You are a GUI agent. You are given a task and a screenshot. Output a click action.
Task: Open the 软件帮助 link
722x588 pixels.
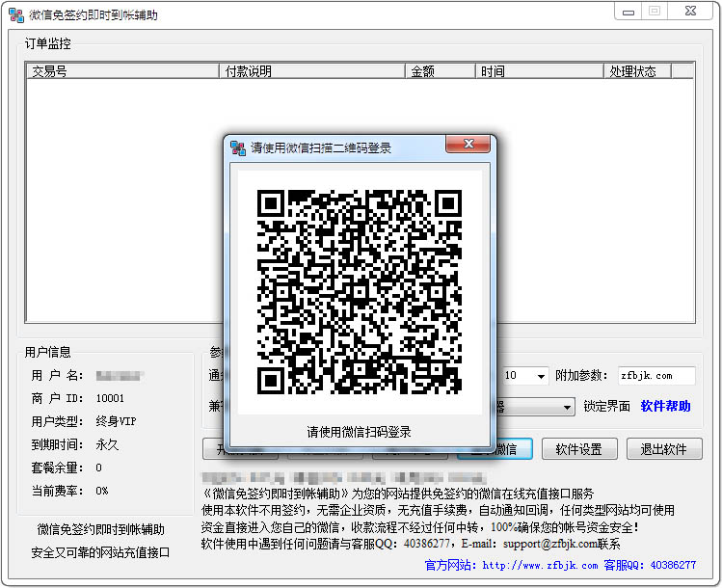coord(665,406)
